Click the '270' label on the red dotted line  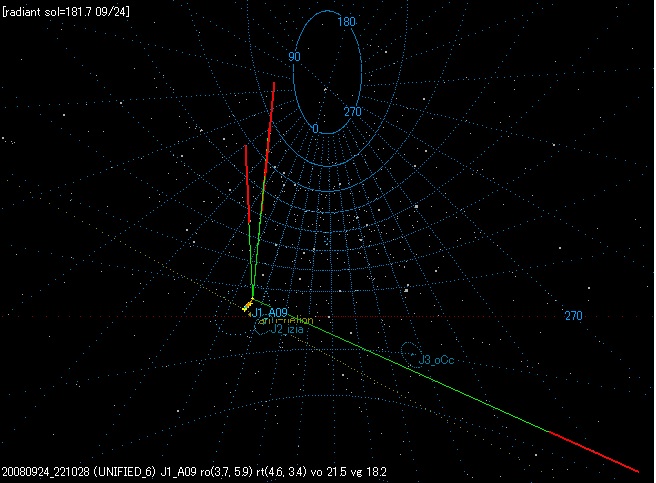(573, 316)
